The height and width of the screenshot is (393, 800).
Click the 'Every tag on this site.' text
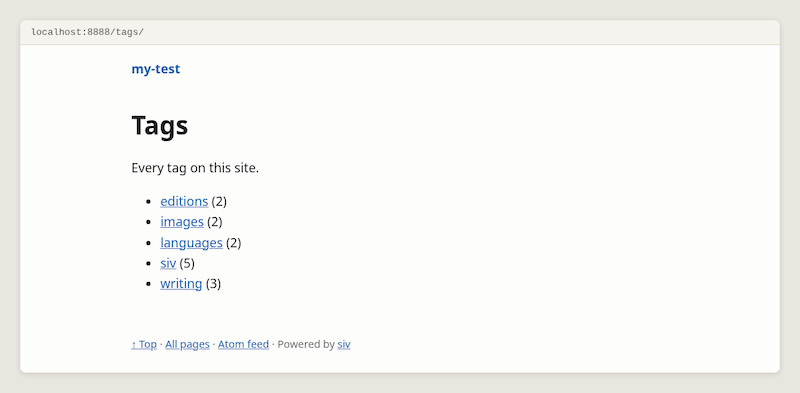pos(195,168)
